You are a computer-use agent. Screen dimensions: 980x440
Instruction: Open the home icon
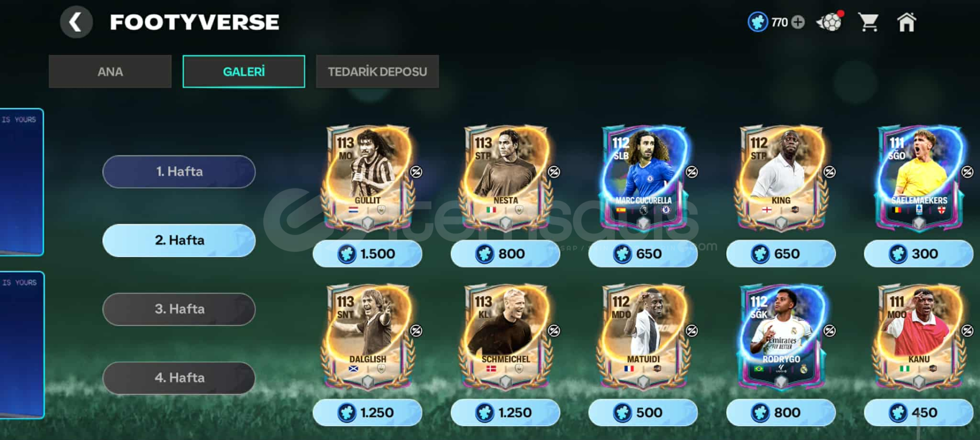tap(906, 22)
